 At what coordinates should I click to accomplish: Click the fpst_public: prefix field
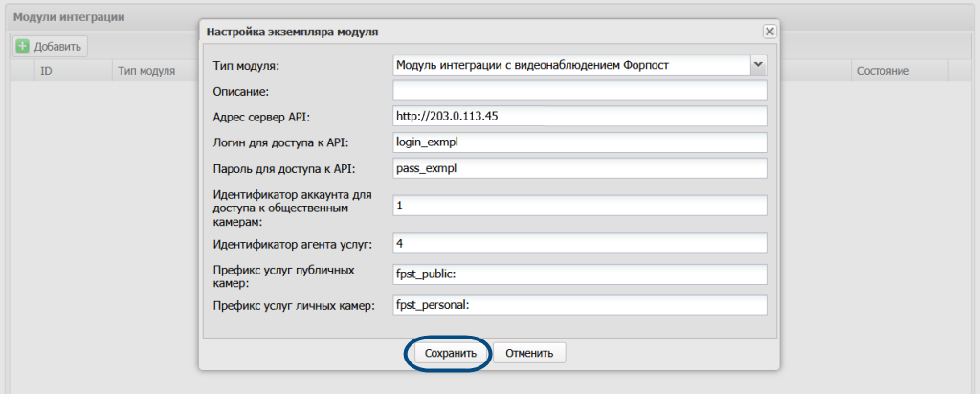click(x=579, y=274)
